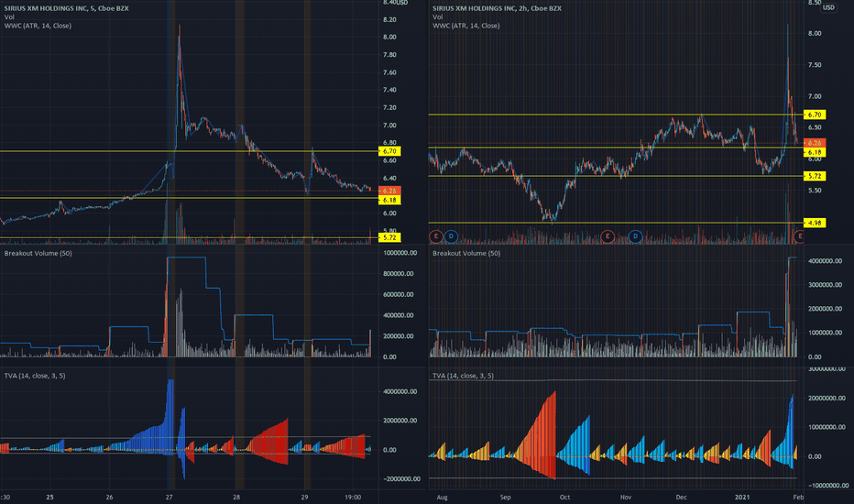Click the red 6.26 current price label on 2h chart
This screenshot has width=854, height=504.
click(815, 143)
